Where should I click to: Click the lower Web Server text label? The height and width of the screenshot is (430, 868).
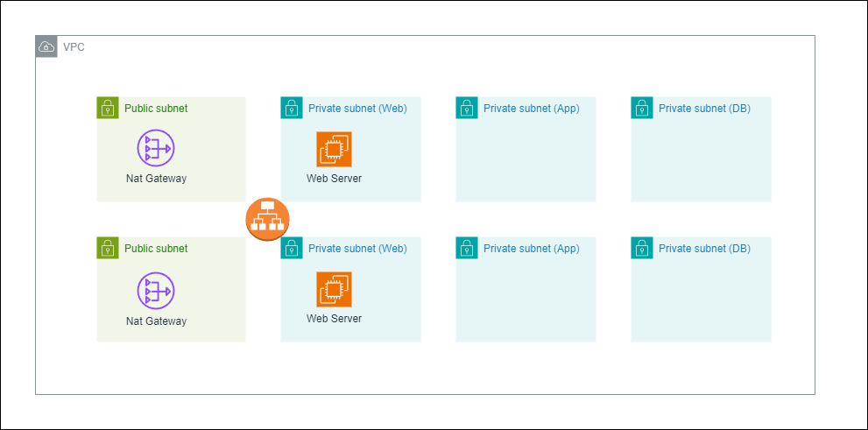[334, 319]
